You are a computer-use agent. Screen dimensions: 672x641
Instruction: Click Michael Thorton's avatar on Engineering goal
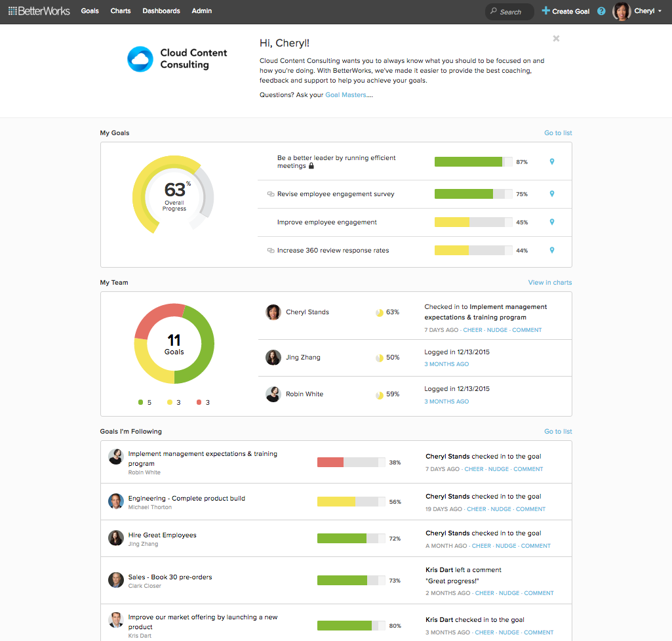[x=115, y=501]
